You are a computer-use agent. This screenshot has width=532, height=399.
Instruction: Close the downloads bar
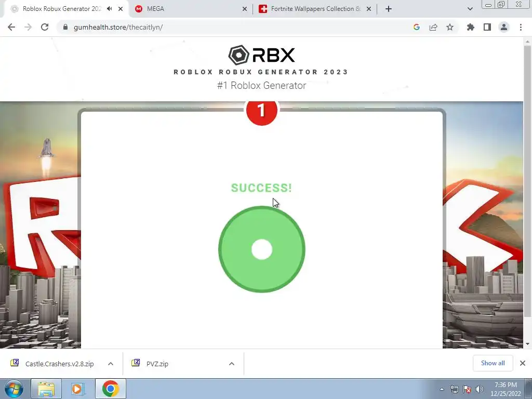click(523, 363)
